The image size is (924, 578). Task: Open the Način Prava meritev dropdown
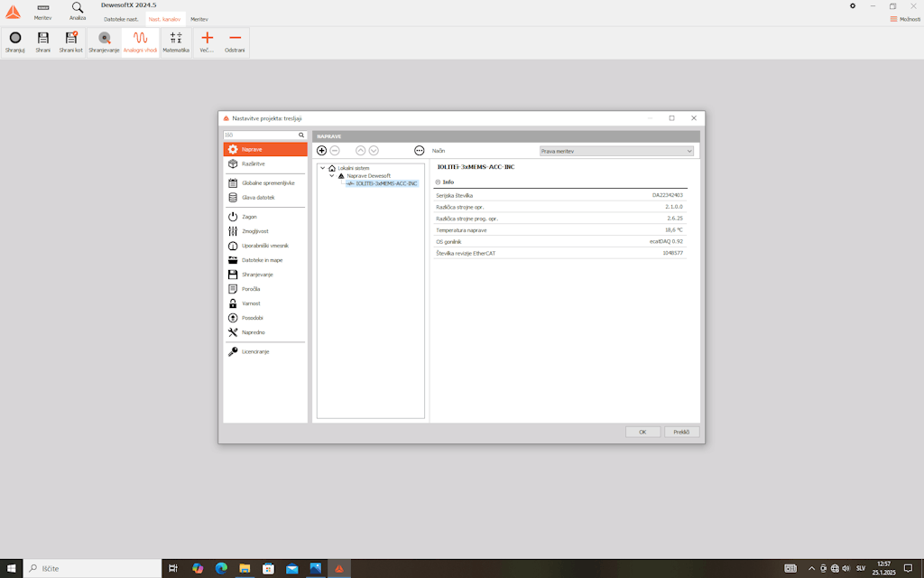click(616, 152)
